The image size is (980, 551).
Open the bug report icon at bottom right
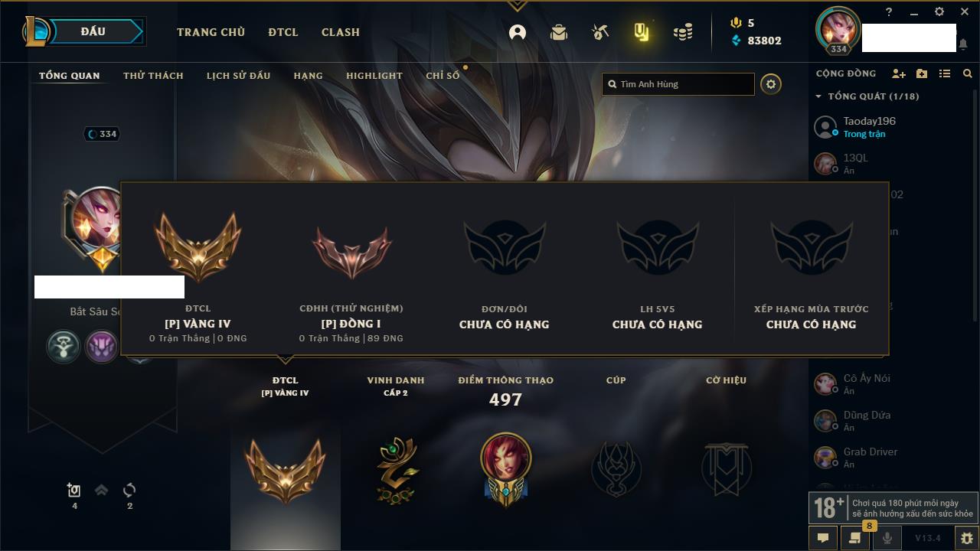point(966,538)
